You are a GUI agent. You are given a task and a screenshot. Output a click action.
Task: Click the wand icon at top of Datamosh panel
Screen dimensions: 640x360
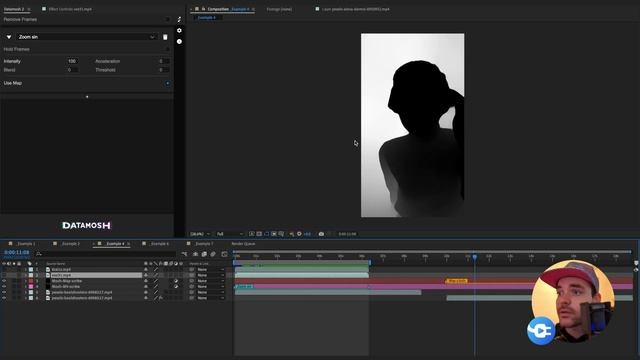tap(179, 19)
